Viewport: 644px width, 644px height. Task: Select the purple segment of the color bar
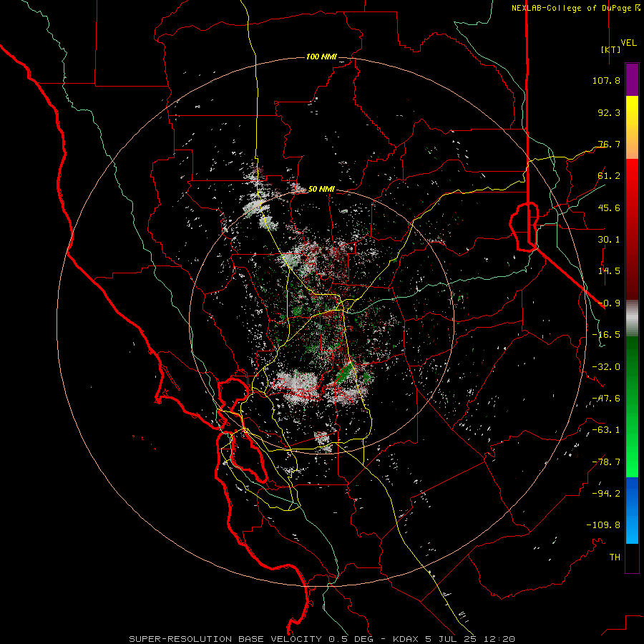(x=632, y=79)
